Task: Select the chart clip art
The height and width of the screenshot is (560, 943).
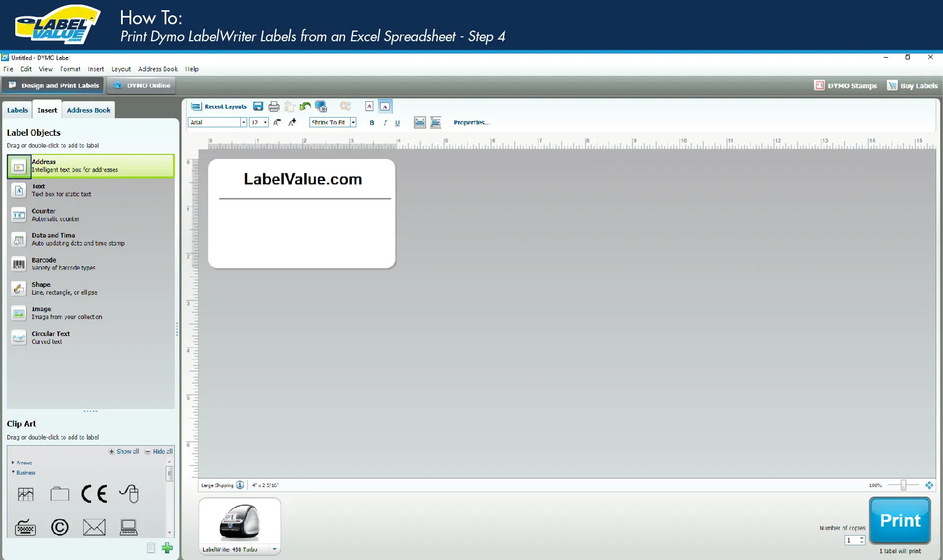Action: click(x=25, y=494)
